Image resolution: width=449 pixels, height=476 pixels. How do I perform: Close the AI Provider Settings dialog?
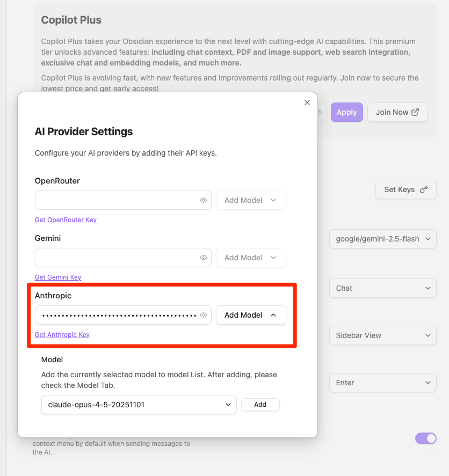pyautogui.click(x=307, y=102)
